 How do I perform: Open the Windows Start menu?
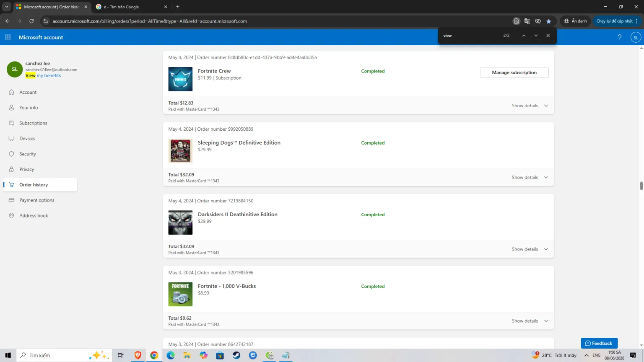(8, 355)
